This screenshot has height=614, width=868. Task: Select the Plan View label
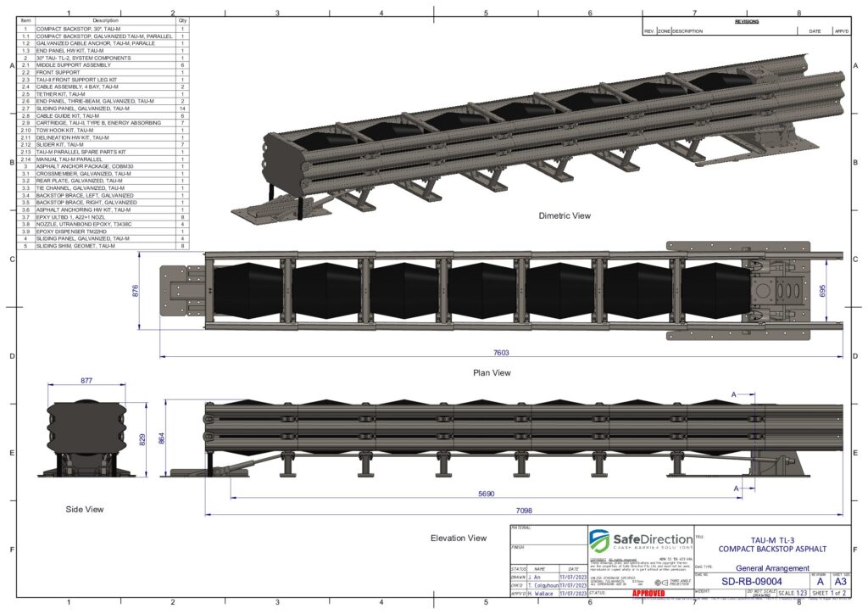pyautogui.click(x=491, y=372)
